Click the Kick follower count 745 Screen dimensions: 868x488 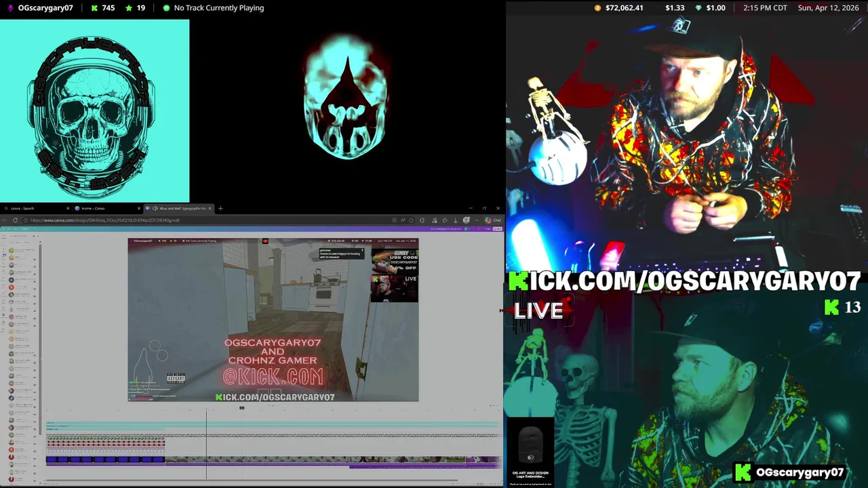(x=108, y=8)
